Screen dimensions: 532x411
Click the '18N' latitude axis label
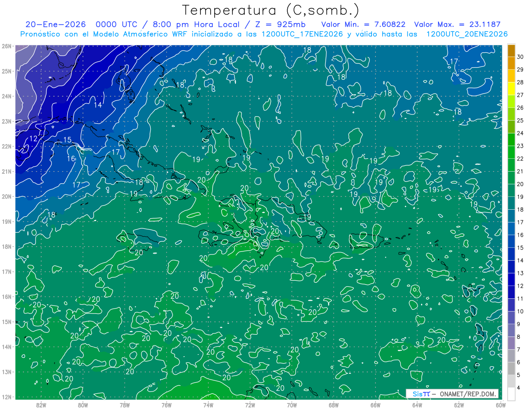pyautogui.click(x=6, y=247)
